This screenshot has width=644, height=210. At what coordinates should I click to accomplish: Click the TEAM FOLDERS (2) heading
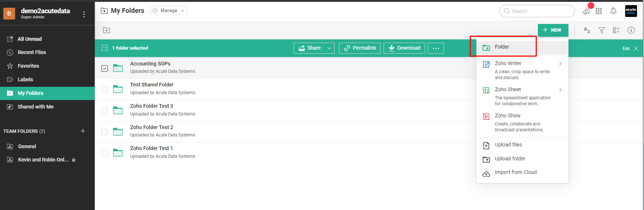[x=24, y=131]
